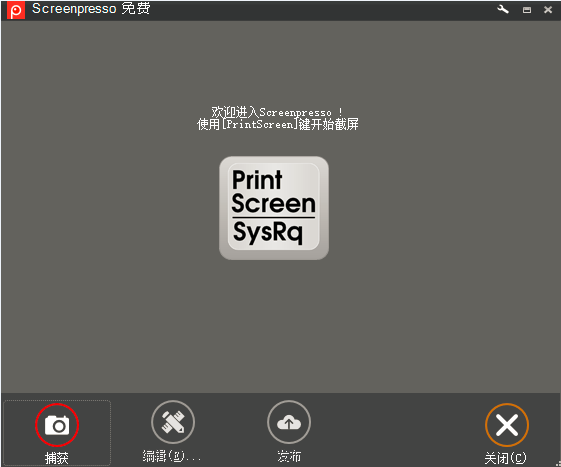
Task: Click the 关闭(C) label
Action: point(506,458)
